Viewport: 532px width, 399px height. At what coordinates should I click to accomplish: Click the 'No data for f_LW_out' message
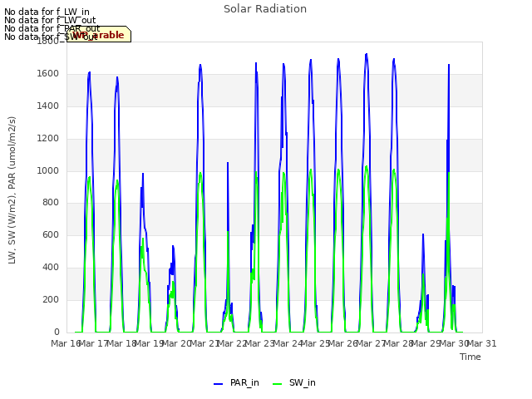[50, 20]
